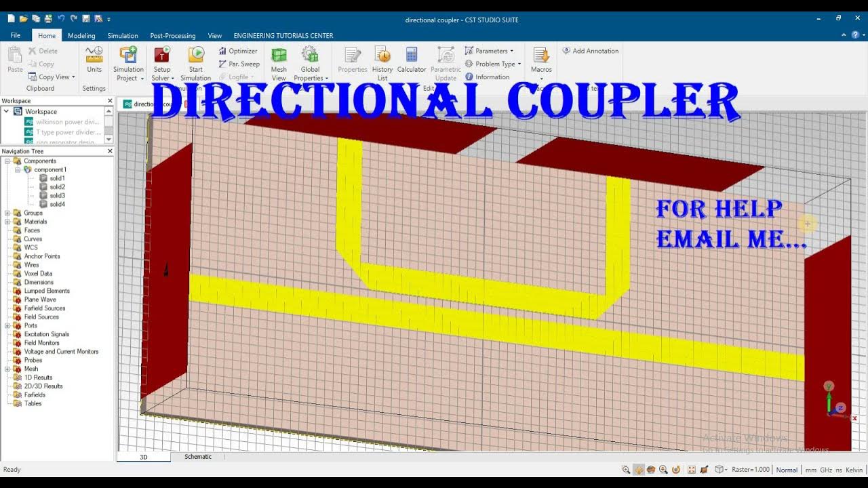Create a new Simulation Project
Viewport: 868px width, 488px height.
coord(128,64)
